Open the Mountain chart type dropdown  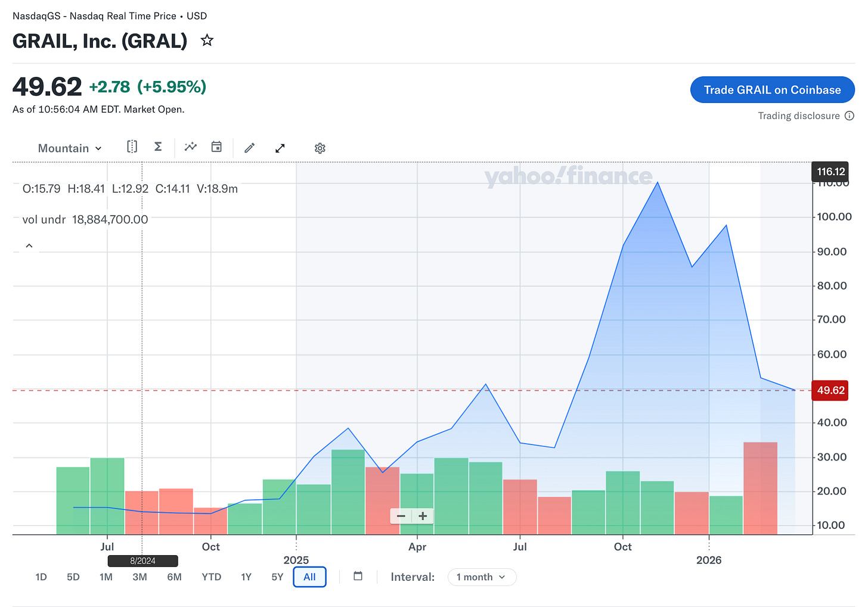70,148
